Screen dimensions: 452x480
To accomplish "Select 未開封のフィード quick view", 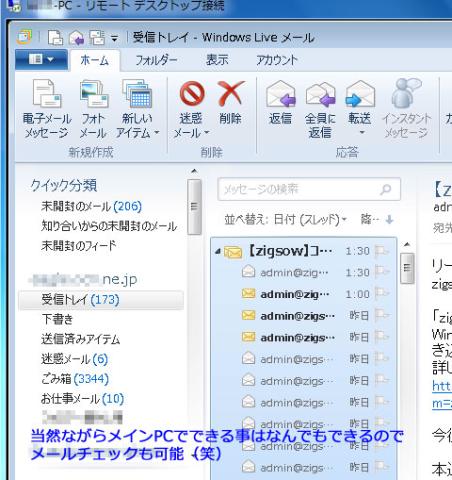I will tap(79, 246).
